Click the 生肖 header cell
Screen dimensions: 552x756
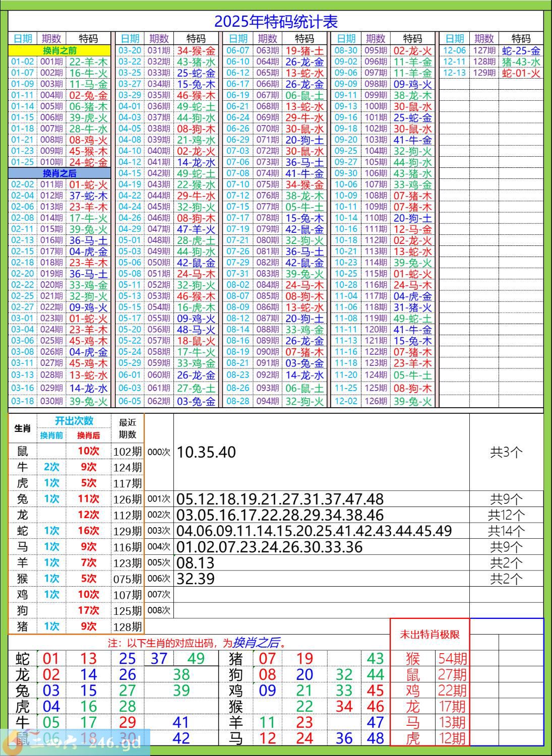pos(23,428)
